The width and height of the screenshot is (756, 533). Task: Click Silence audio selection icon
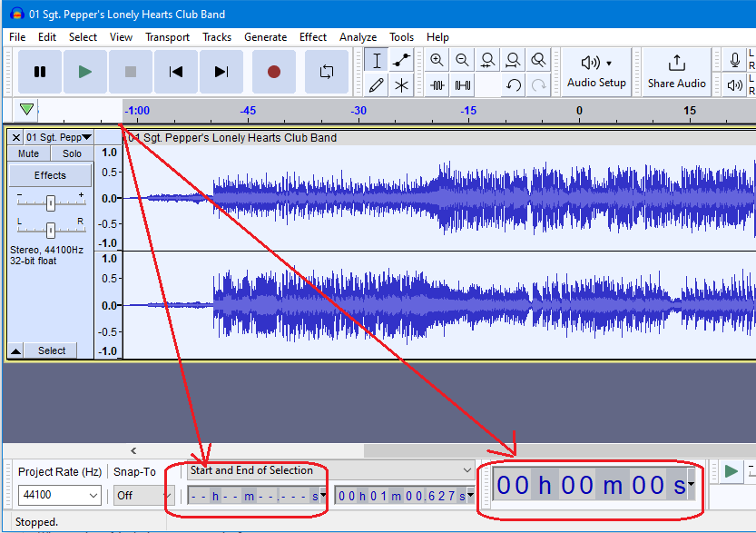tap(462, 85)
